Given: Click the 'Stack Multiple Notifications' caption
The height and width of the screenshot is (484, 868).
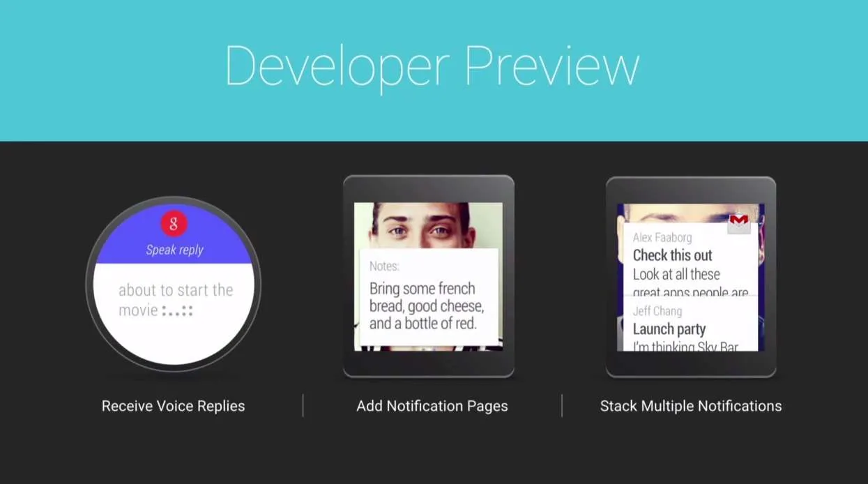Looking at the screenshot, I should click(x=691, y=406).
